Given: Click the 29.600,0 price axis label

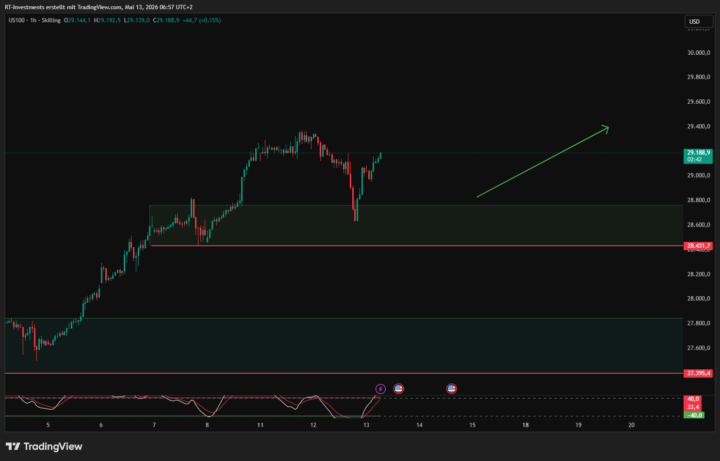Looking at the screenshot, I should pos(698,102).
